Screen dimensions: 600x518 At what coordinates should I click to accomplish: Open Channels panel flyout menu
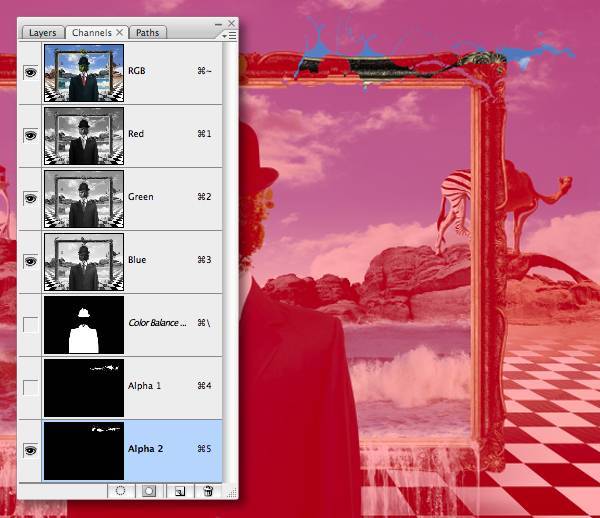pos(229,35)
